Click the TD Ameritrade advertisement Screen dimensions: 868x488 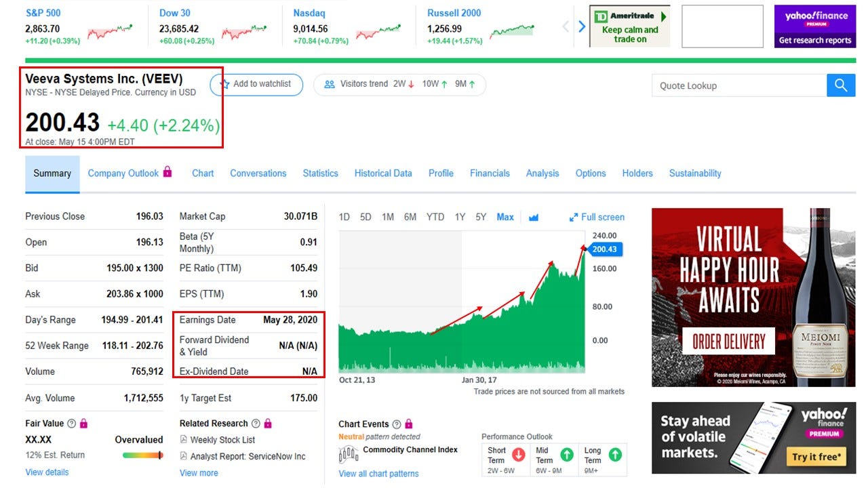point(629,26)
